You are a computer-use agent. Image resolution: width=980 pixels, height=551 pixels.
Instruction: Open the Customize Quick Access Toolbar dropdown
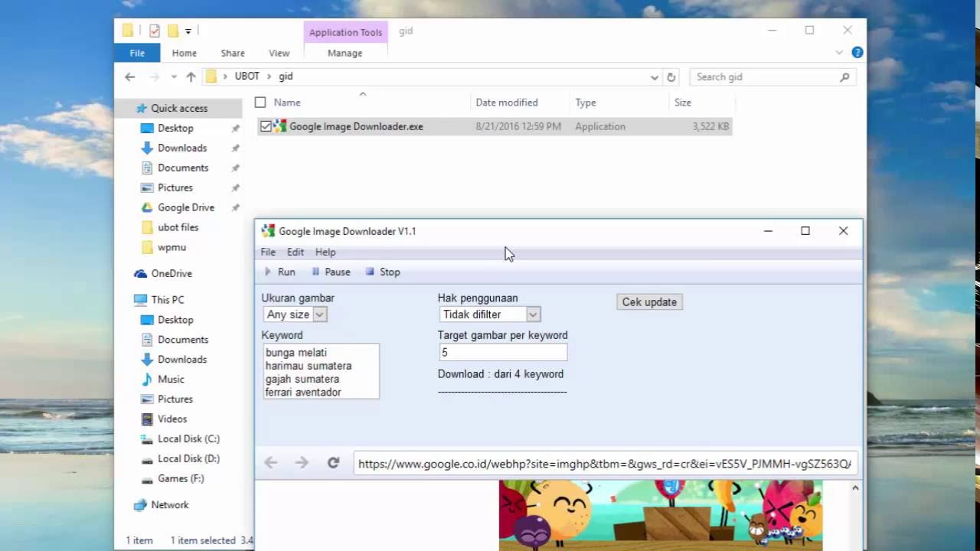coord(188,31)
